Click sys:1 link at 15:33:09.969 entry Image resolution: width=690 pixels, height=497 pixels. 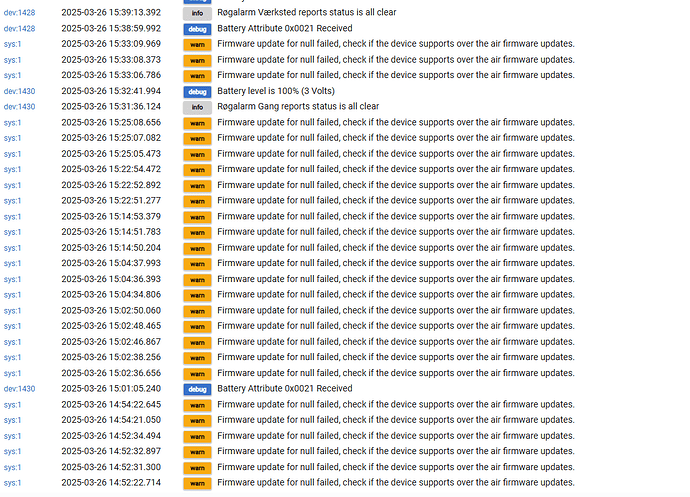(x=12, y=44)
